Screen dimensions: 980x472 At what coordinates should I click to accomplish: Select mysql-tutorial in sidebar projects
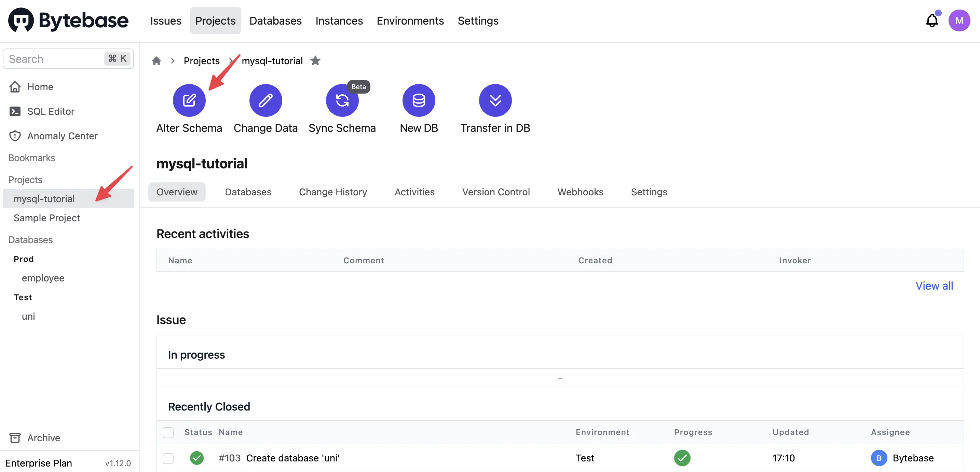pyautogui.click(x=68, y=198)
